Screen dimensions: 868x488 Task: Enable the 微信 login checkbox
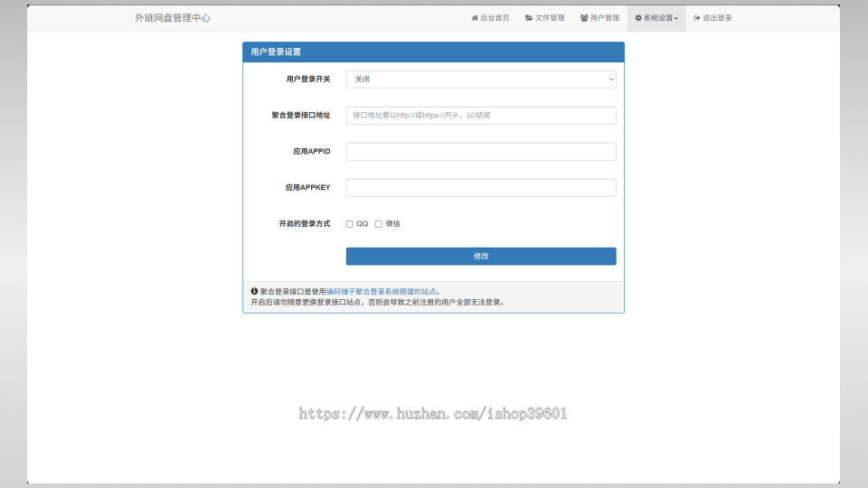pyautogui.click(x=379, y=224)
